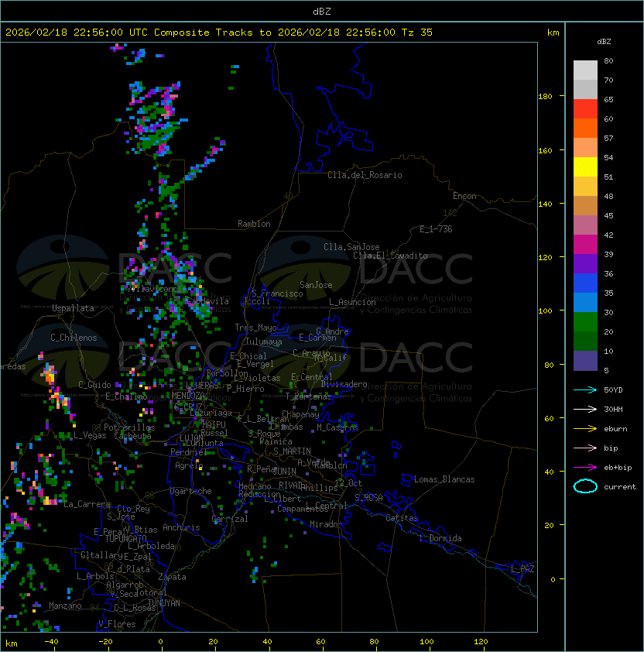
Task: Click the cyan 50YD arrow icon
Action: coord(585,390)
